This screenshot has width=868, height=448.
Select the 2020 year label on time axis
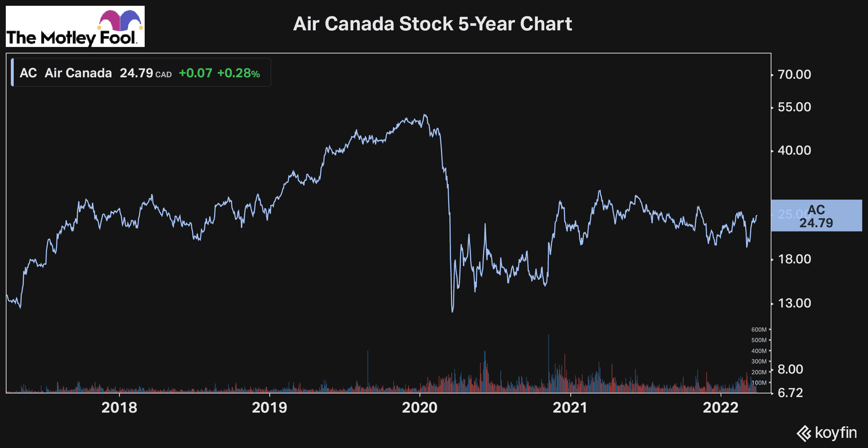point(420,408)
